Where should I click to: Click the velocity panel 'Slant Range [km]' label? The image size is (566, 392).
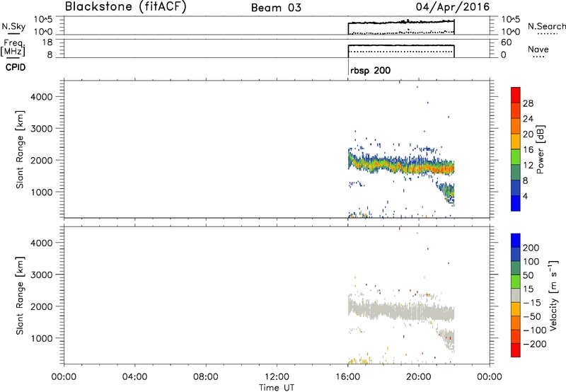click(x=20, y=296)
